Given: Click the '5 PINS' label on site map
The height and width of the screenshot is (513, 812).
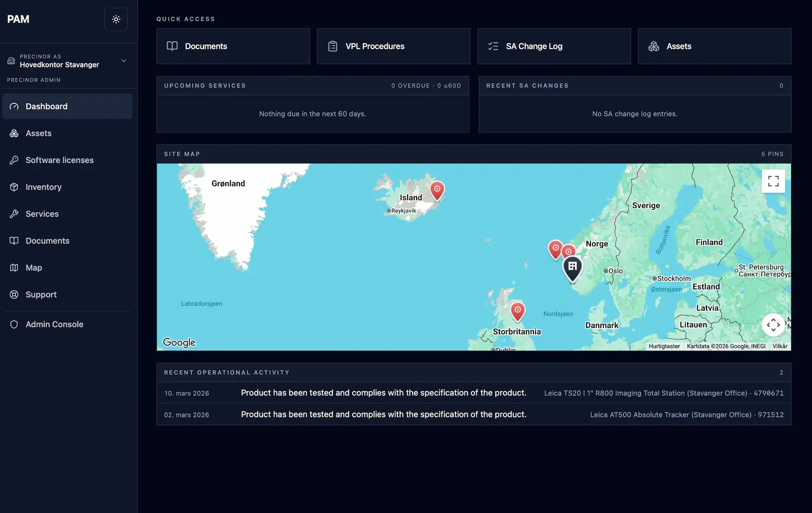Looking at the screenshot, I should [772, 154].
